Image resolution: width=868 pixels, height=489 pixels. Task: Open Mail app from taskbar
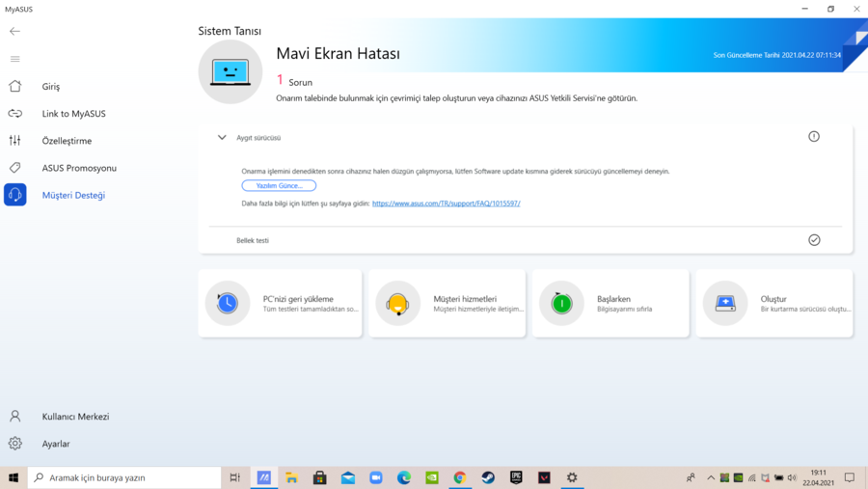[348, 477]
